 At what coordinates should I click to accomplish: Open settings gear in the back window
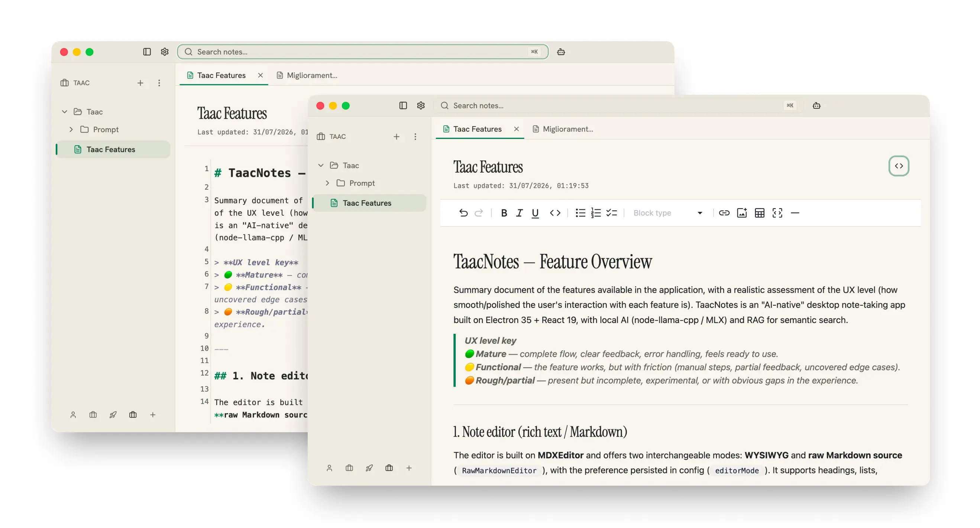pyautogui.click(x=164, y=52)
